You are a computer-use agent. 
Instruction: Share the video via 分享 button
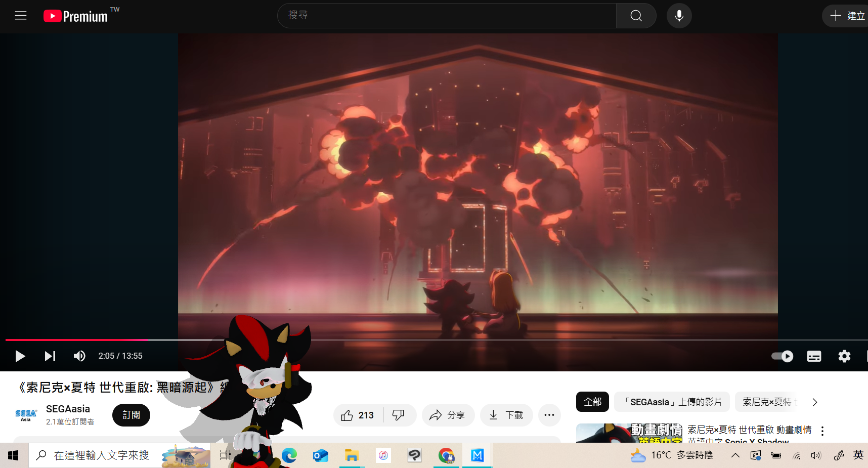coord(448,415)
